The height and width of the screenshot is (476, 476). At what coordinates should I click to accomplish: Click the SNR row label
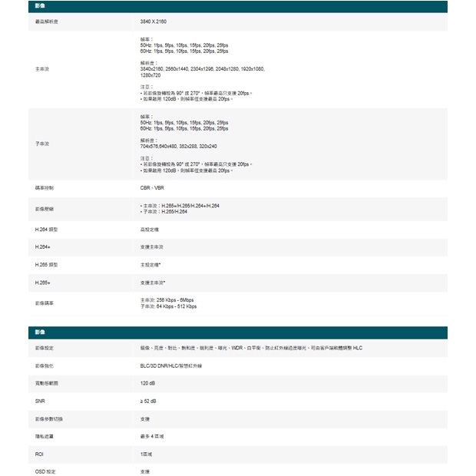pyautogui.click(x=40, y=401)
